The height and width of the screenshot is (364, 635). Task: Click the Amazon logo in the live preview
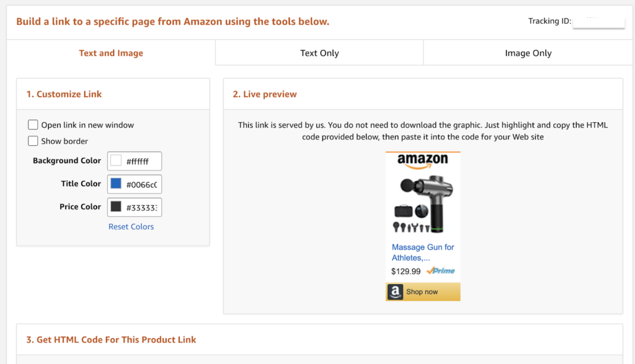tap(422, 161)
